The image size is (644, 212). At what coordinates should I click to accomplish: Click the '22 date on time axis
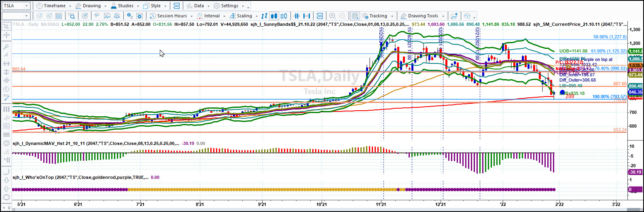[503, 205]
